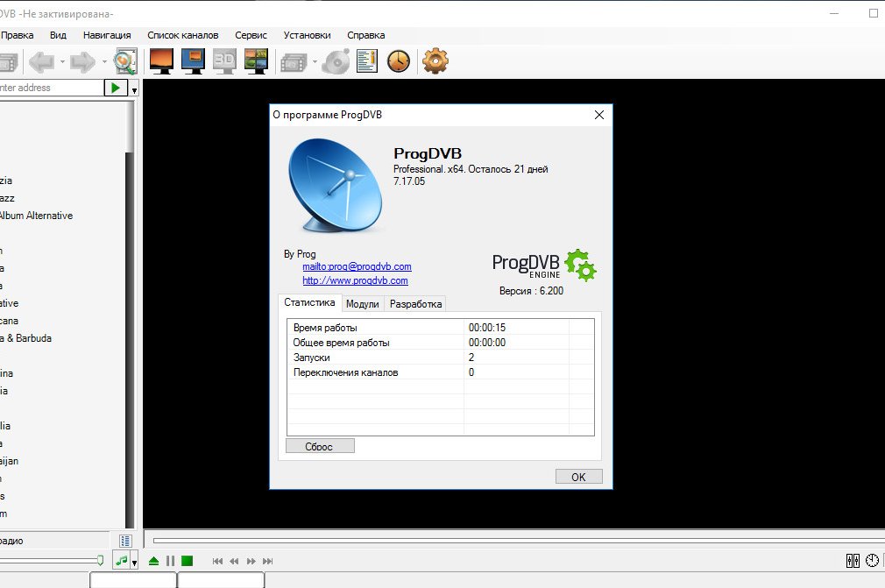Viewport: 885px width, 588px height.
Task: Switch to the Модули tab
Action: 363,303
